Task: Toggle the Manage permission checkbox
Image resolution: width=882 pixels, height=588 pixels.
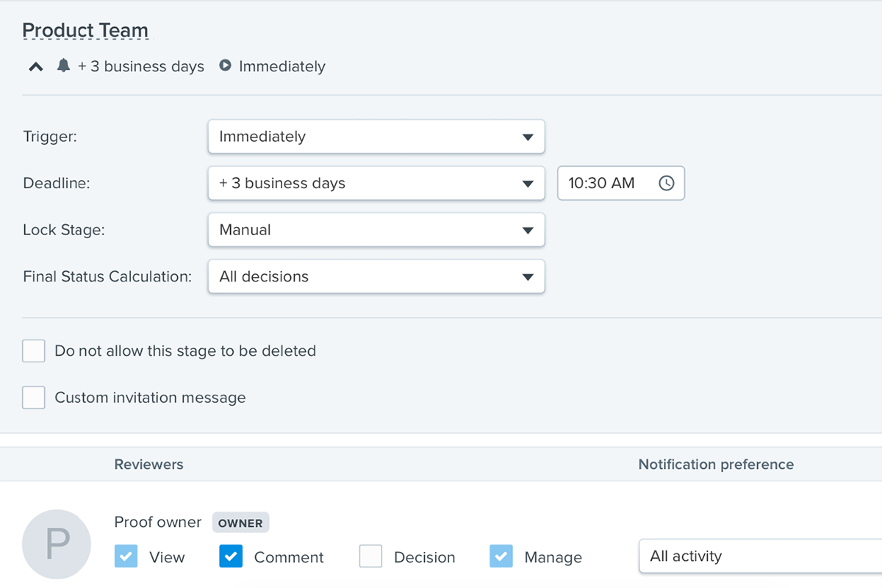Action: [501, 557]
